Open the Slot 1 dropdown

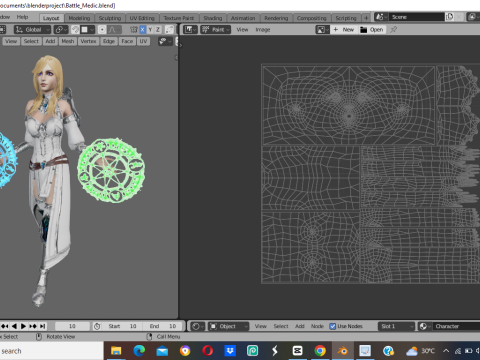tap(396, 326)
